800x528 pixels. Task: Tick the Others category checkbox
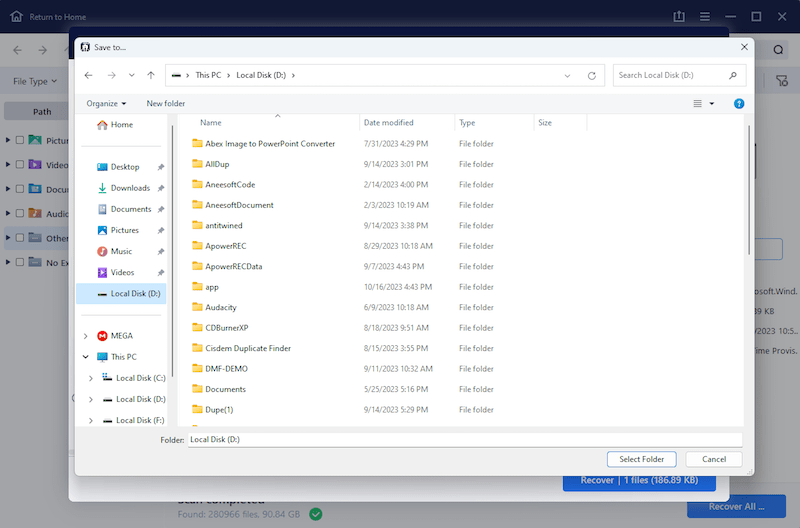[x=20, y=238]
